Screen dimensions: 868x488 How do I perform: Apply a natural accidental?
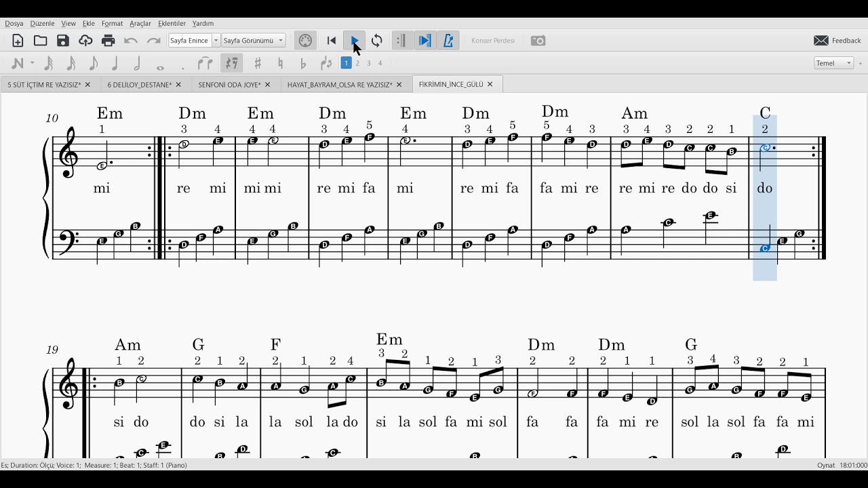coord(280,63)
